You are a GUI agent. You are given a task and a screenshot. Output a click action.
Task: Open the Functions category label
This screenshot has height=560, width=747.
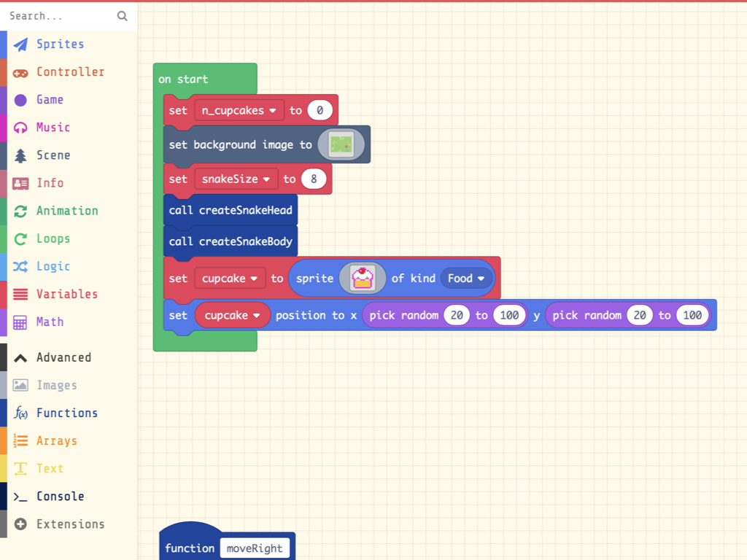tap(67, 413)
